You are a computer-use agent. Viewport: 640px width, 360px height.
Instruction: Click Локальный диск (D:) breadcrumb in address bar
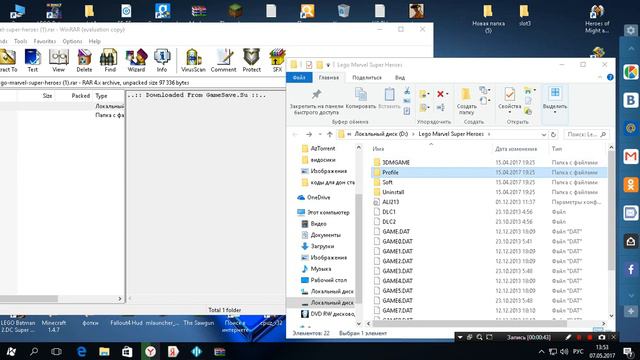381,134
